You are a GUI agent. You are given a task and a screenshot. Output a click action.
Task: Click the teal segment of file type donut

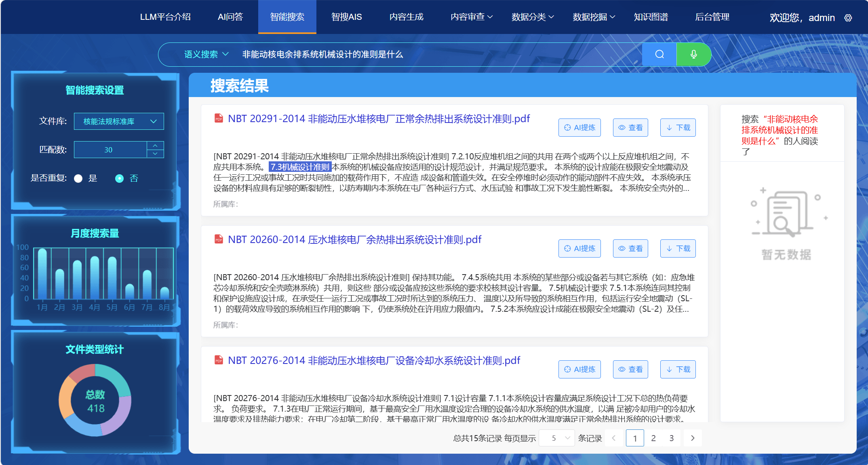click(x=116, y=378)
